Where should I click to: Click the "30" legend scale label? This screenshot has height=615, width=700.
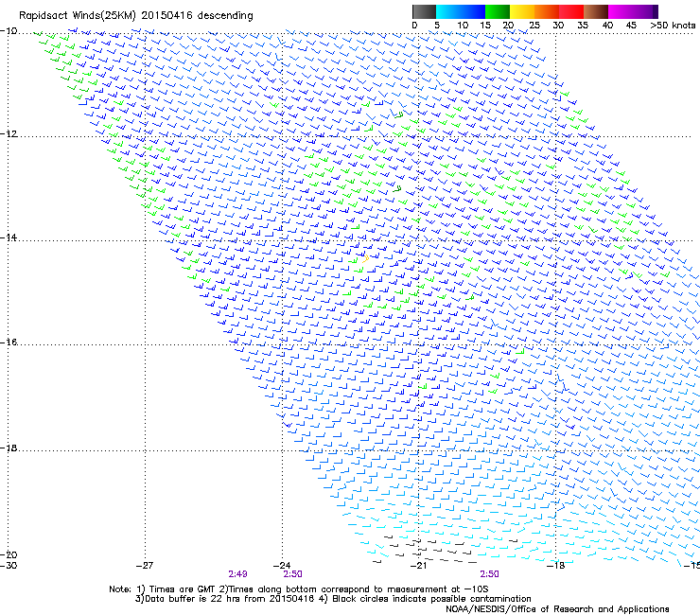(x=558, y=25)
